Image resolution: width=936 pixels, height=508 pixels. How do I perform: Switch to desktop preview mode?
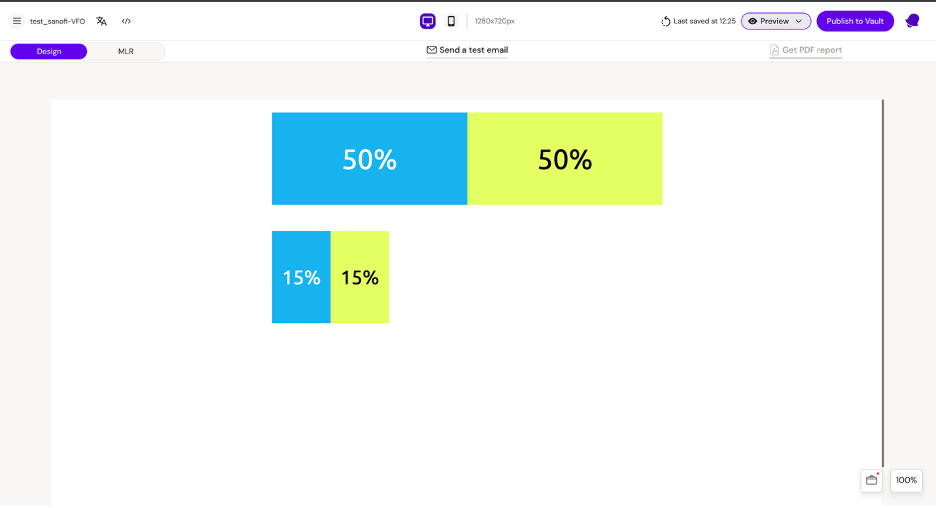(x=428, y=21)
